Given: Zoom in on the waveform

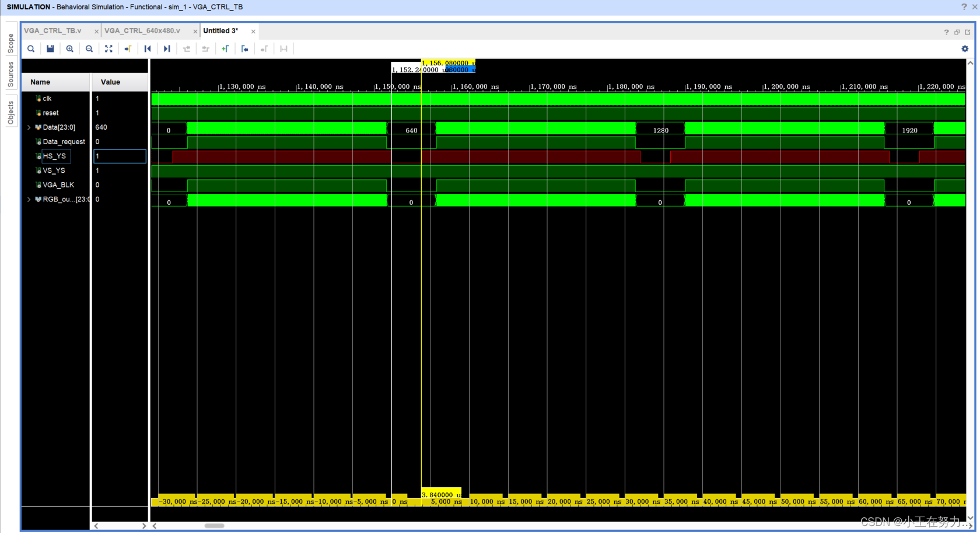Looking at the screenshot, I should click(x=70, y=49).
